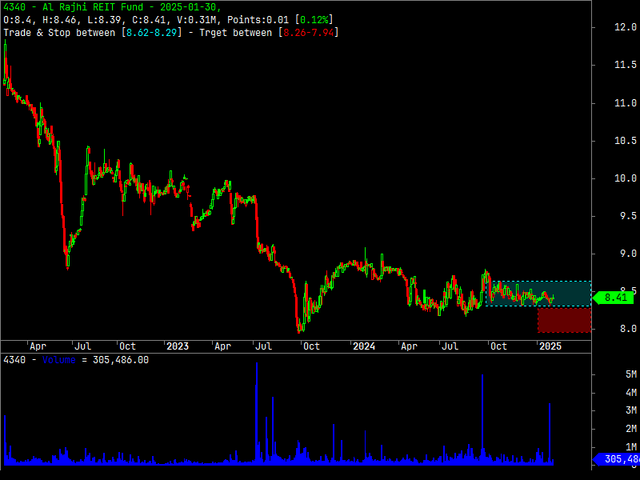Click the 11.0 price axis label

(625, 103)
